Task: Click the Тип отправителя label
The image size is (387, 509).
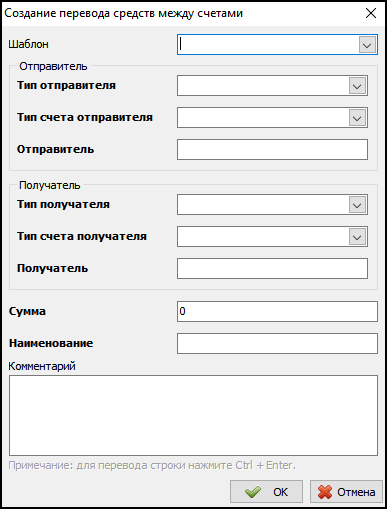Action: (66, 85)
